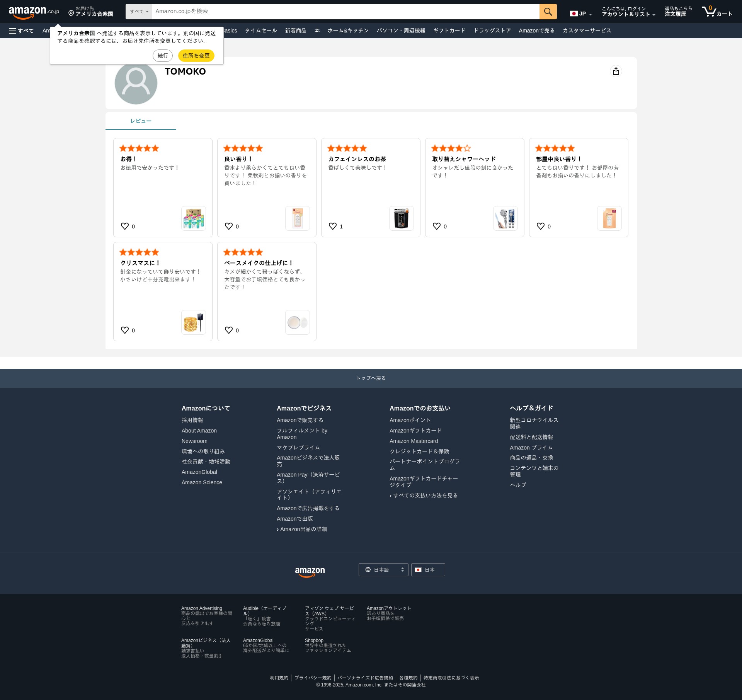Open the footer 日本語 language dropdown
Viewport: 742px width, 700px height.
(383, 570)
